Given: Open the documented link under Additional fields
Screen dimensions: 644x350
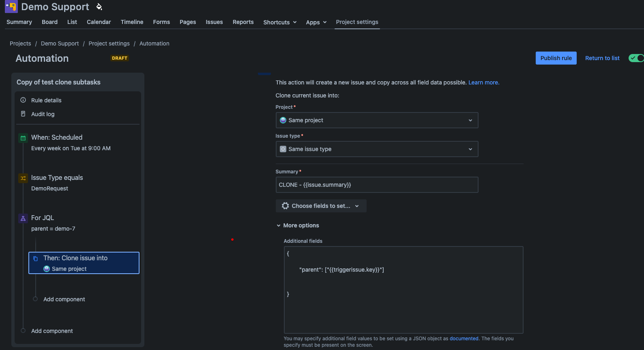Looking at the screenshot, I should tap(464, 339).
